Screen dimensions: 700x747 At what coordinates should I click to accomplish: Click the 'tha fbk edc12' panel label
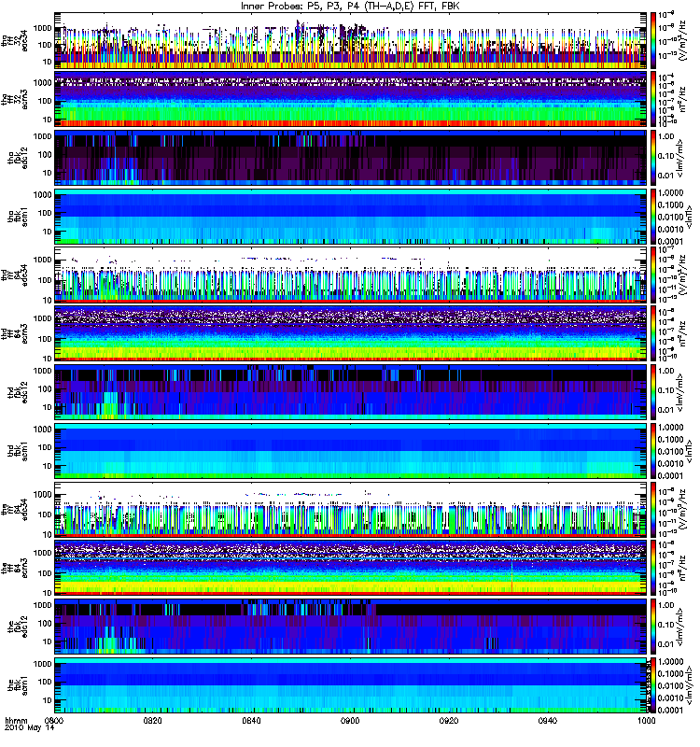pos(18,158)
